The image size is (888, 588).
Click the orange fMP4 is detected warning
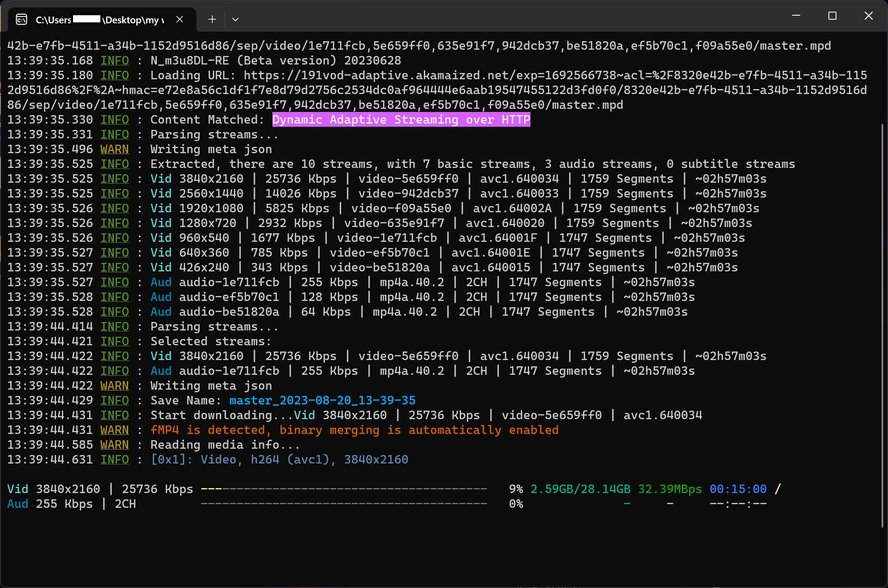[x=354, y=430]
